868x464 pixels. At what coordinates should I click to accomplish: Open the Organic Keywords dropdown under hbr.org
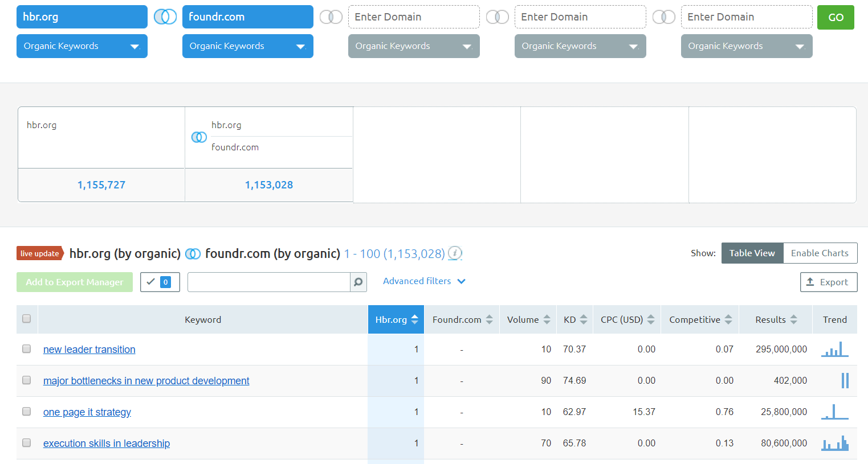coord(81,46)
